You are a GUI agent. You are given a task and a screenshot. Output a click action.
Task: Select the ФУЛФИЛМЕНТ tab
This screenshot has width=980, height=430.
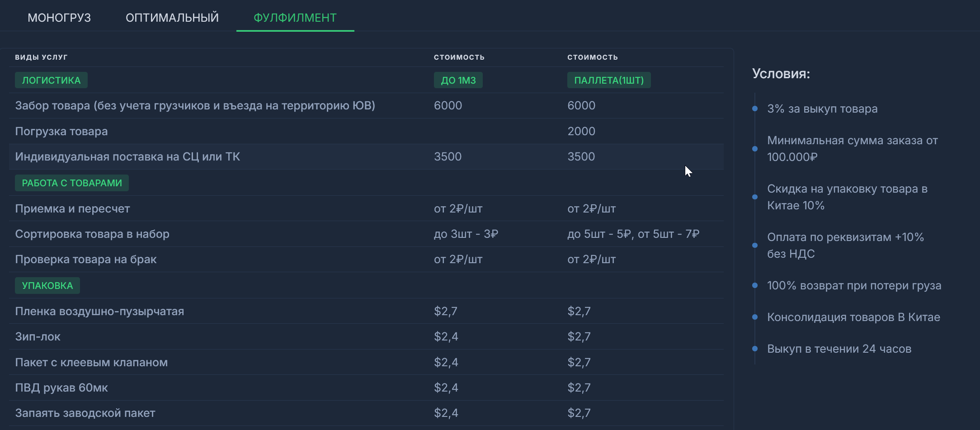click(x=295, y=18)
